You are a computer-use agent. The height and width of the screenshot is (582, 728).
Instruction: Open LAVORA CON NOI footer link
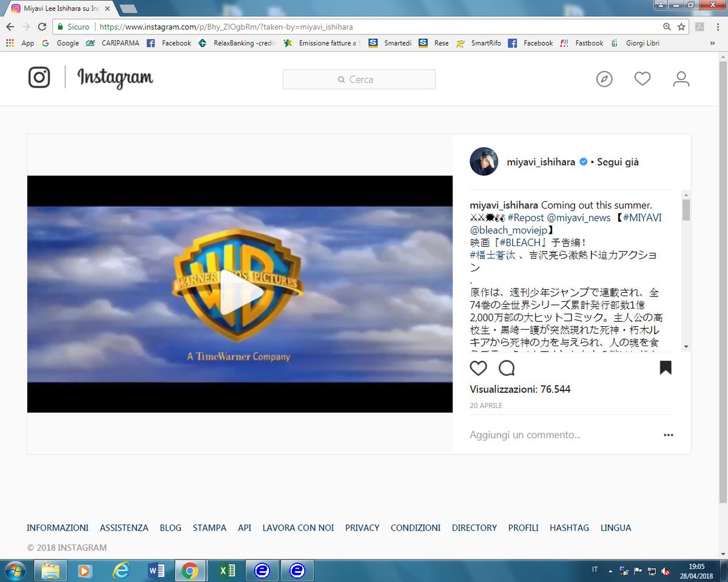[298, 528]
